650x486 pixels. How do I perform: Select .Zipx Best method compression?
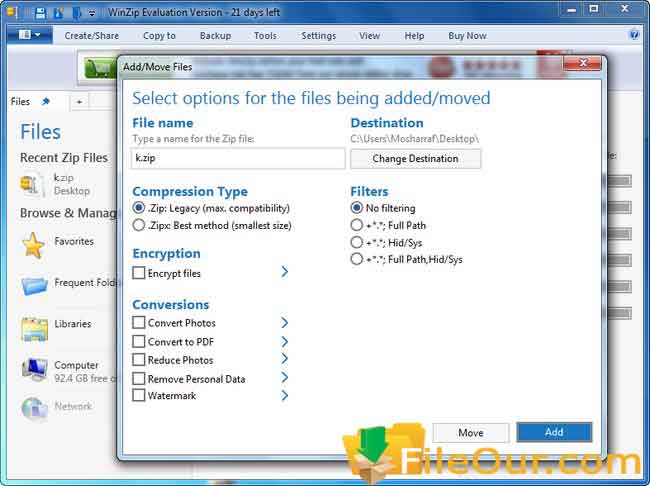pyautogui.click(x=139, y=225)
